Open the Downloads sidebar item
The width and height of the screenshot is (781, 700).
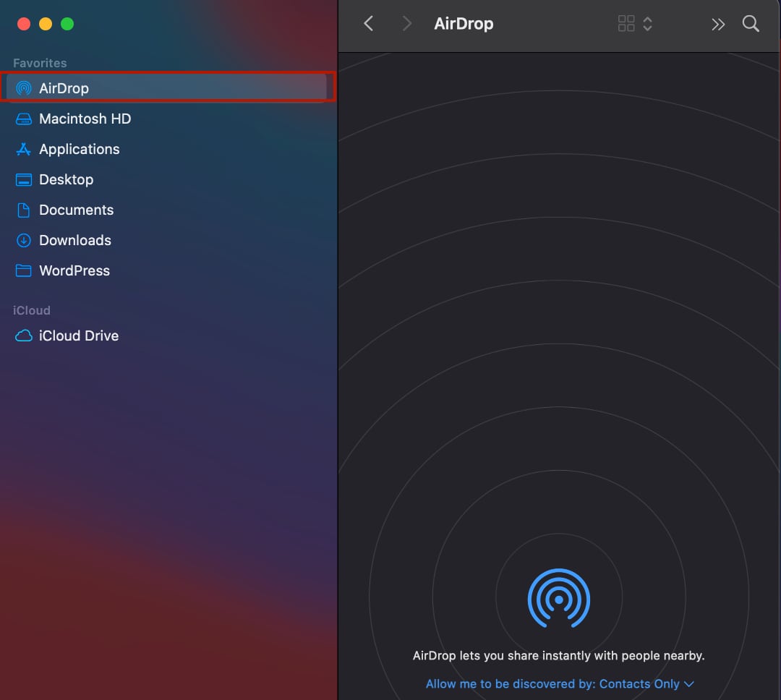(x=75, y=240)
